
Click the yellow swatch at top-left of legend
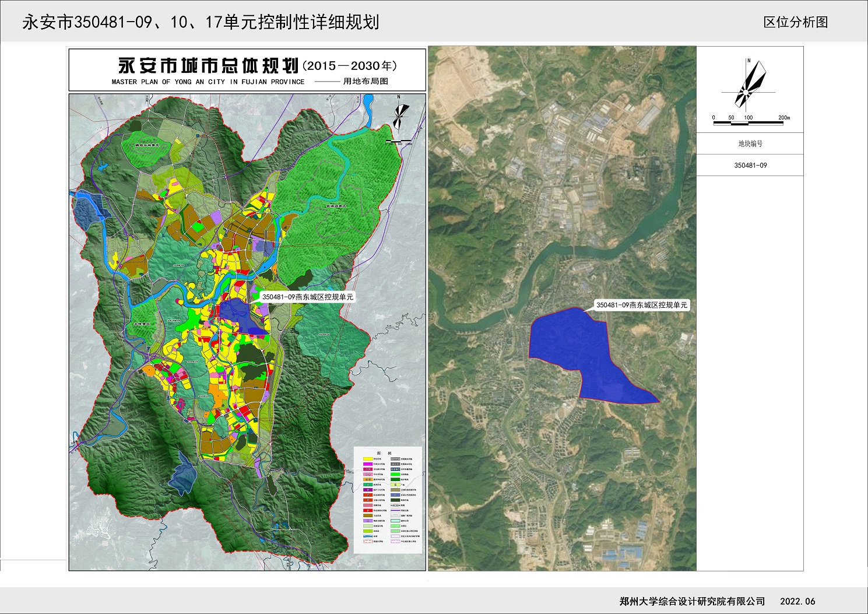[x=368, y=459]
